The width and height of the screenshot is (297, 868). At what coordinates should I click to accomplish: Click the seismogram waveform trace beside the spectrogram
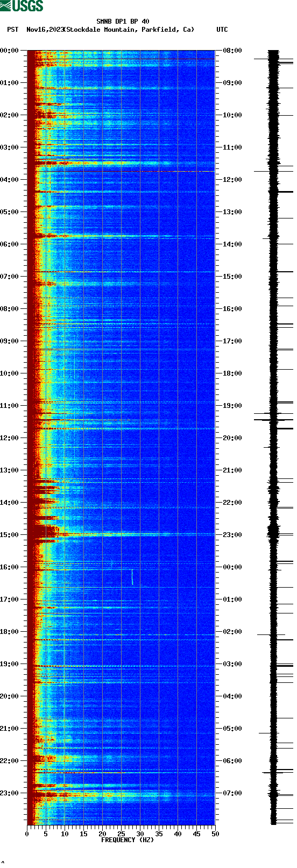(x=274, y=437)
